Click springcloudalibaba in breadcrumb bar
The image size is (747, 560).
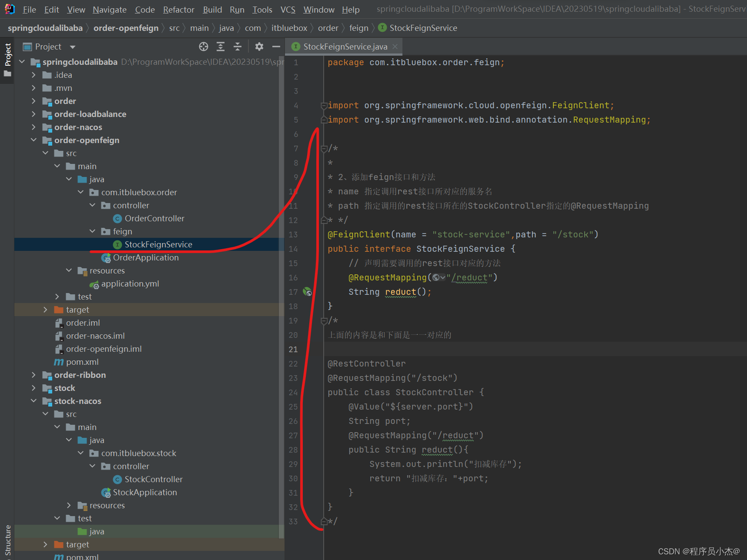(45, 28)
